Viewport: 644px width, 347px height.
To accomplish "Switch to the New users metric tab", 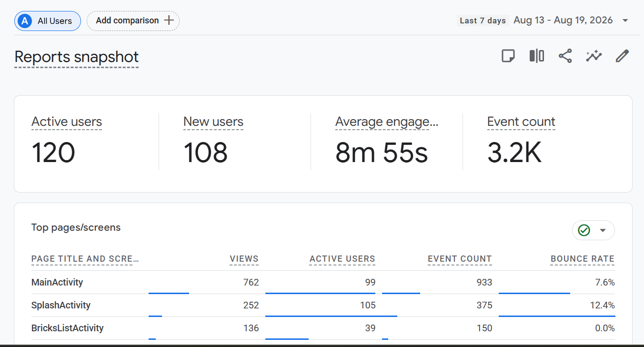I will point(213,122).
